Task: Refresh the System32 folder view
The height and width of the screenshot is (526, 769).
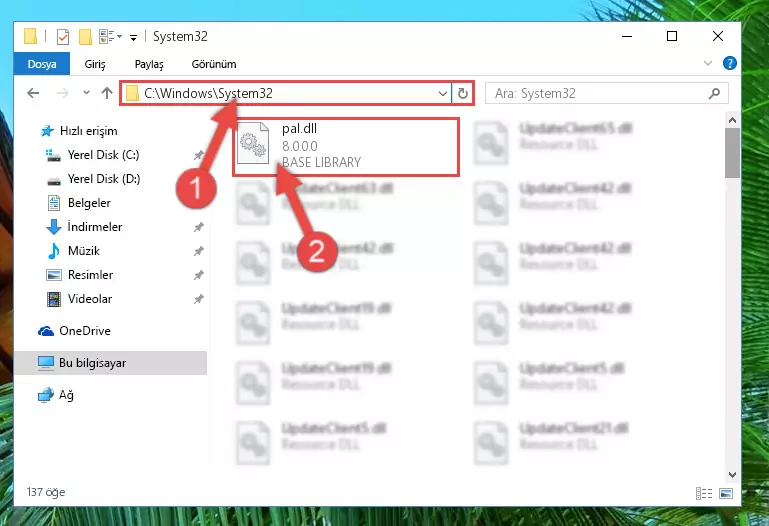Action: click(462, 93)
